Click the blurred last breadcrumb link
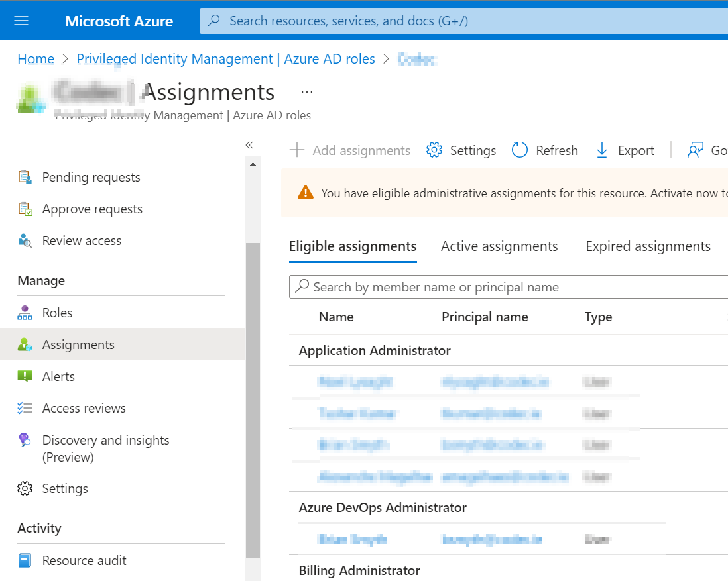Image resolution: width=728 pixels, height=581 pixels. point(416,59)
